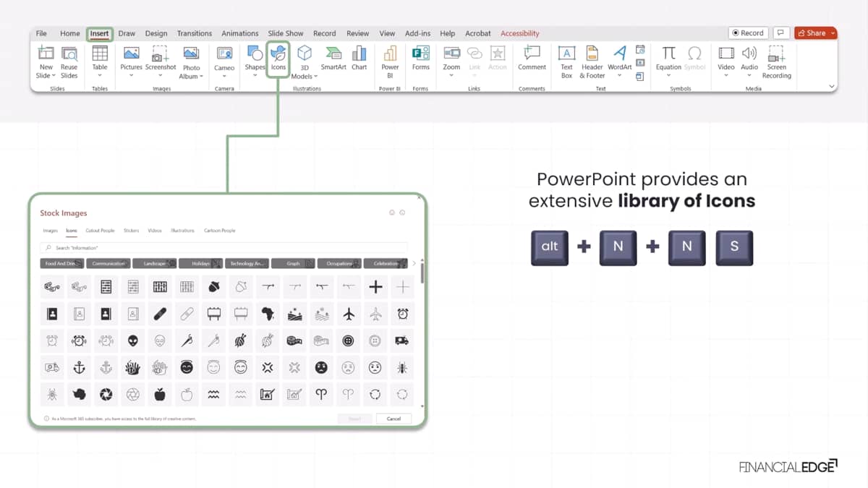The height and width of the screenshot is (488, 868).
Task: Insert a Chart from the ribbon
Action: click(359, 58)
